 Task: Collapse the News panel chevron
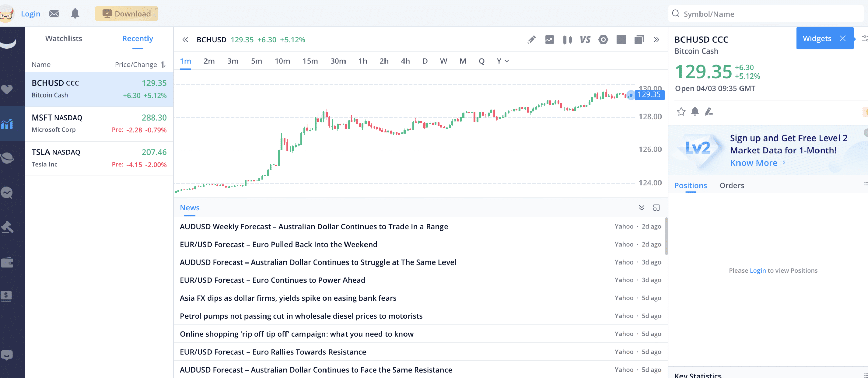[642, 208]
